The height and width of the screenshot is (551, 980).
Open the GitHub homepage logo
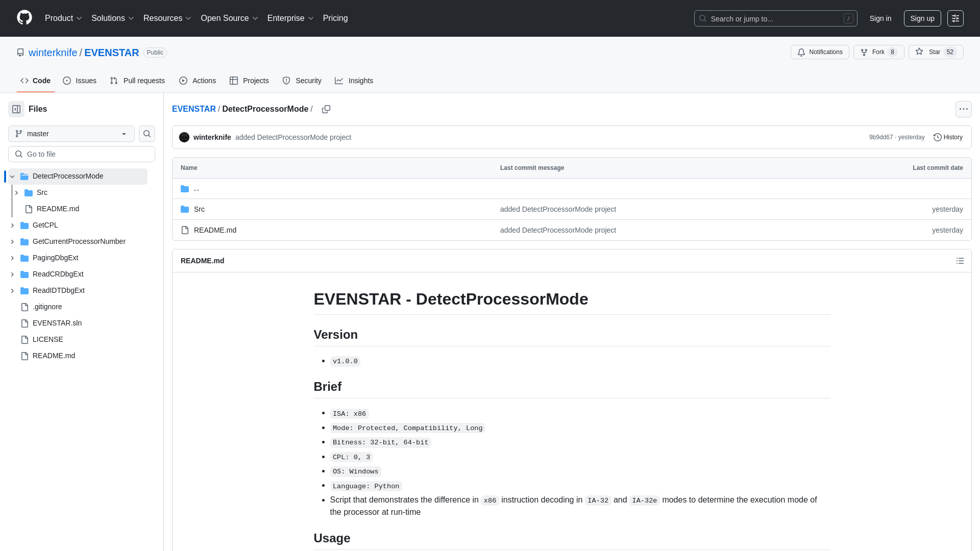(24, 18)
